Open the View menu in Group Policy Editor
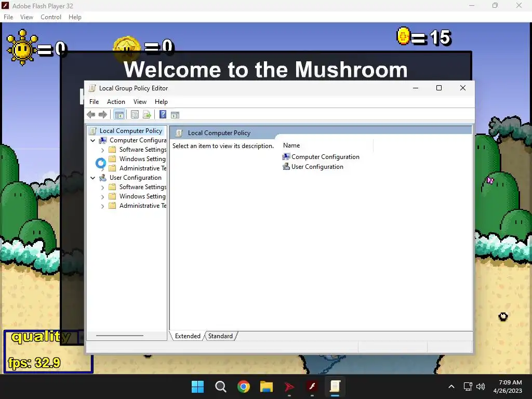Viewport: 532px width, 399px height. click(140, 102)
